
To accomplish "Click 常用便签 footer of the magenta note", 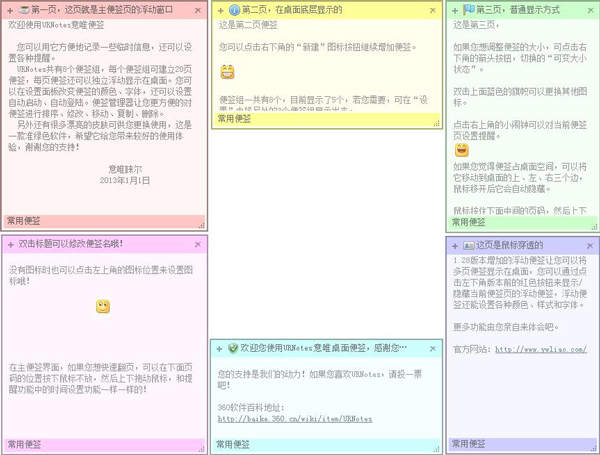I will (24, 444).
